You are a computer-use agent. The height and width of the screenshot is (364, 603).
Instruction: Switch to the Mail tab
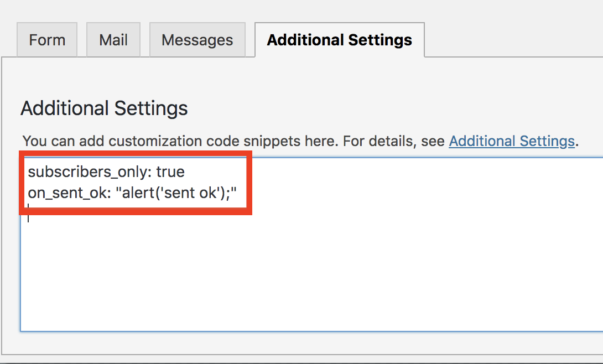(x=113, y=39)
